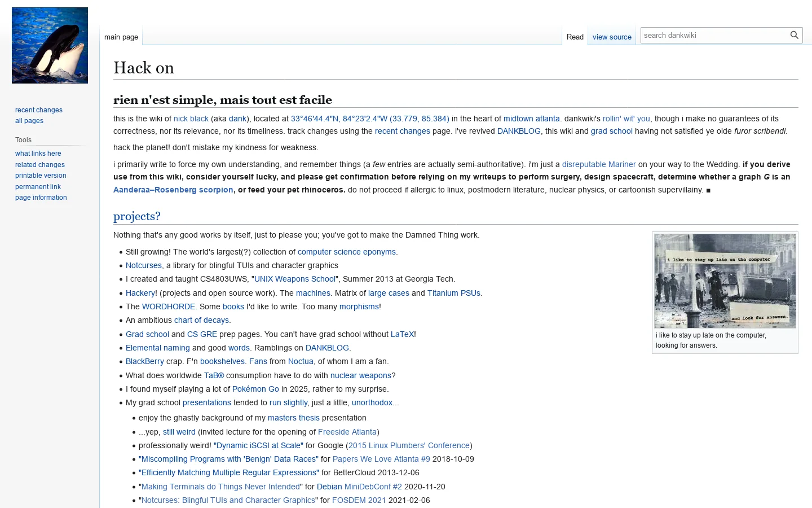Open the 'LaTeX' link

pos(403,334)
